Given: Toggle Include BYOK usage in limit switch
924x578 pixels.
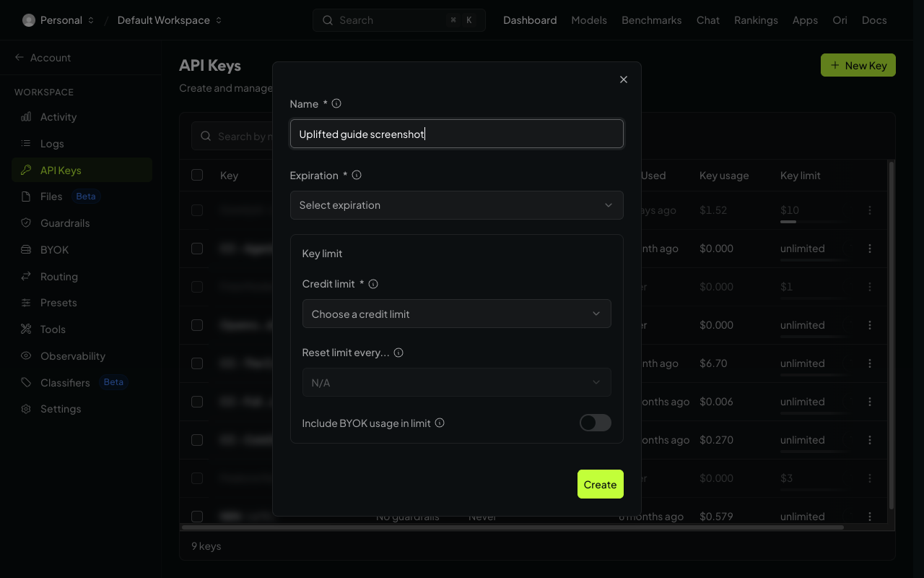Looking at the screenshot, I should tap(596, 423).
